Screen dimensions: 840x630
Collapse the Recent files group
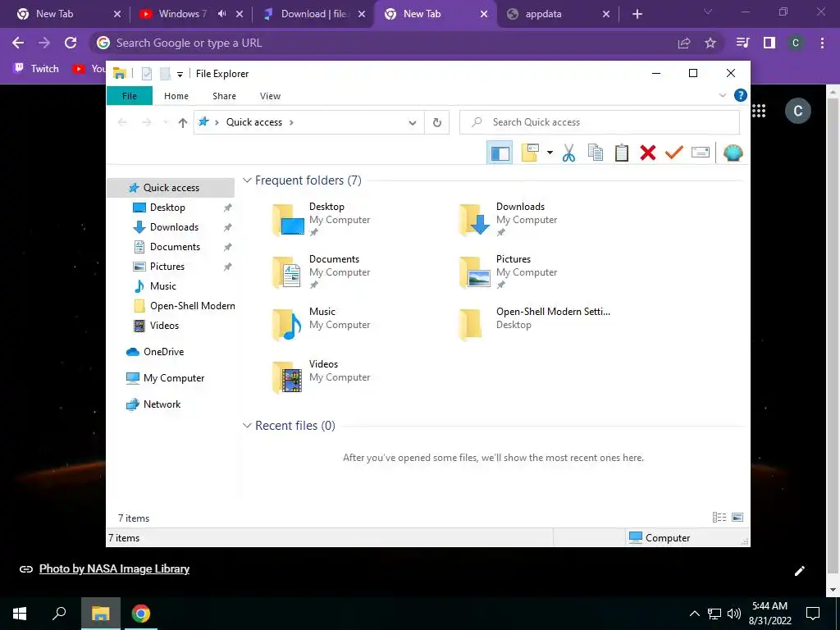click(x=247, y=426)
